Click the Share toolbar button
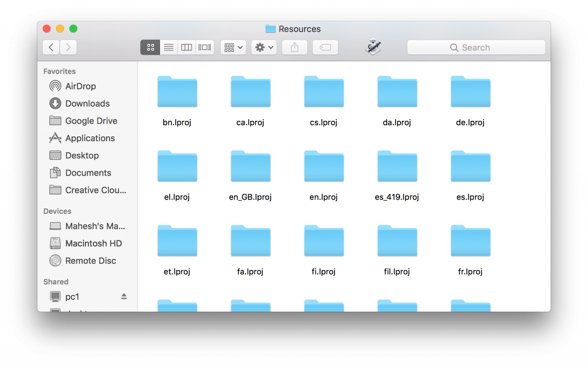The width and height of the screenshot is (588, 365). coord(294,47)
